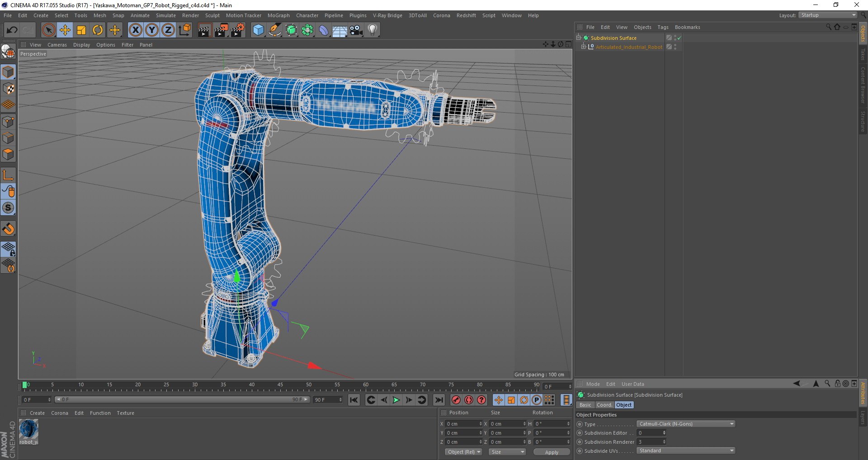The image size is (868, 460).
Task: Click the Record Active Objects button
Action: point(456,400)
